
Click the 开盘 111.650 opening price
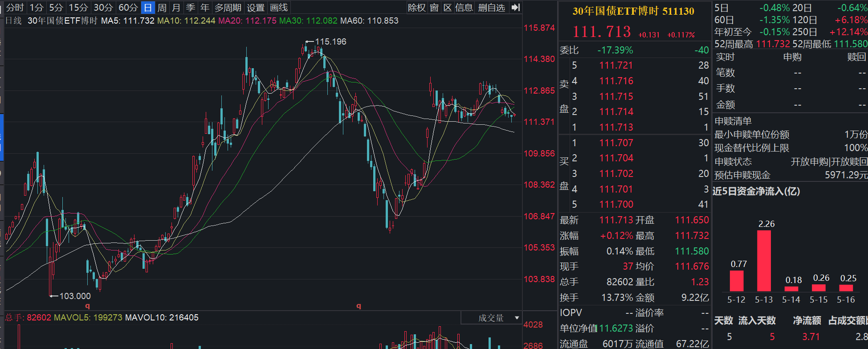point(692,220)
